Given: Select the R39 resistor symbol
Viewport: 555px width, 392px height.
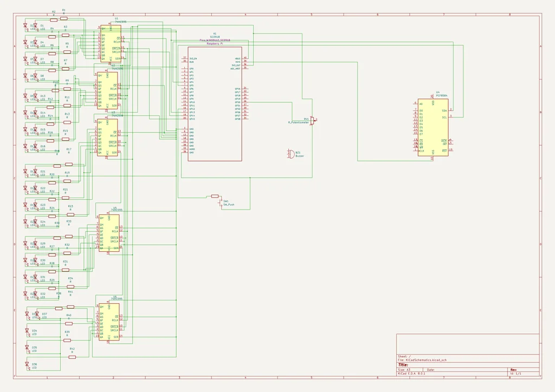Looking at the screenshot, I should coord(67,339).
